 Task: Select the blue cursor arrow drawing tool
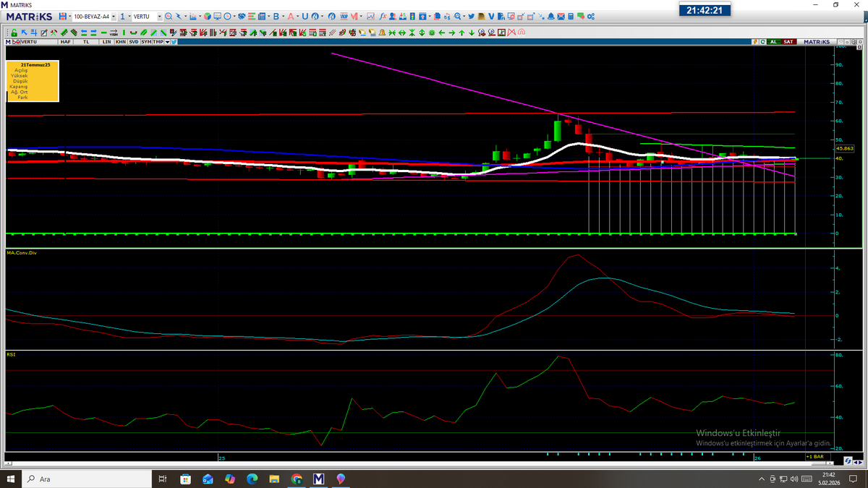tap(24, 33)
